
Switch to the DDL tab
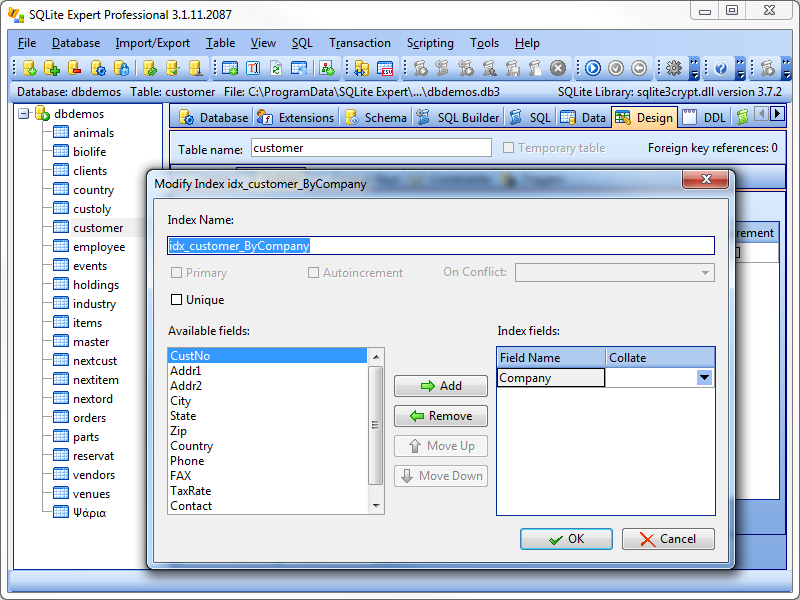click(x=705, y=117)
